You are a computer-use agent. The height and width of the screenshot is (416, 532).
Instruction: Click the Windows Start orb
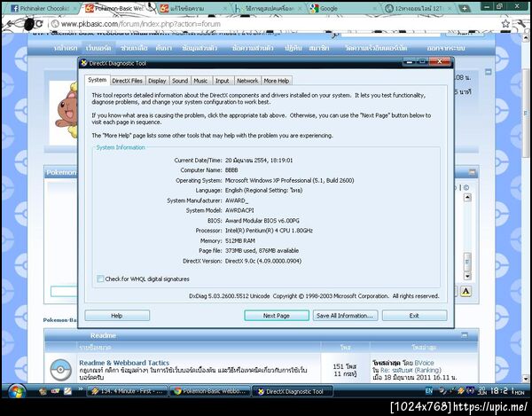[16, 391]
